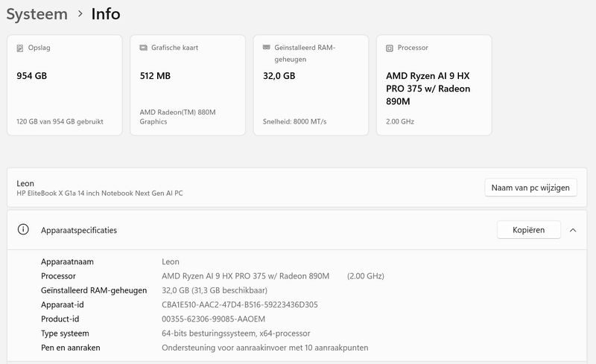Click the '(2.00 GHz)' value in Processor row
Screen dimensions: 596x364
click(366, 276)
